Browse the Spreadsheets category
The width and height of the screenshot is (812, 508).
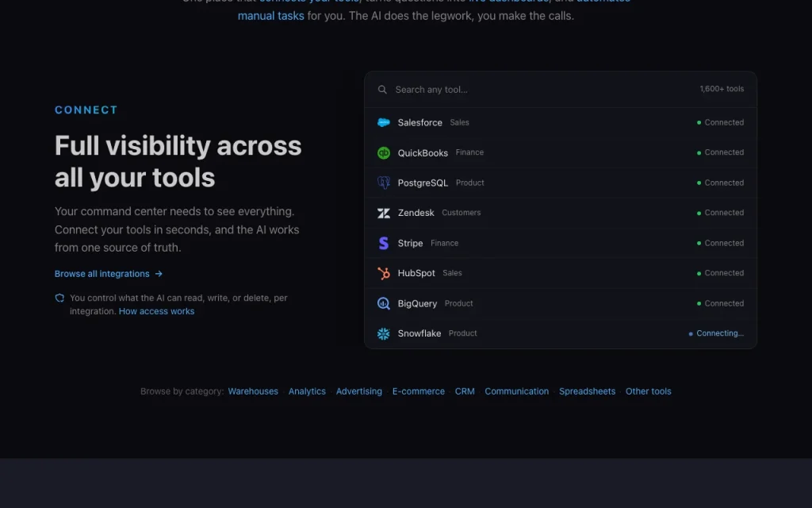[x=588, y=391]
